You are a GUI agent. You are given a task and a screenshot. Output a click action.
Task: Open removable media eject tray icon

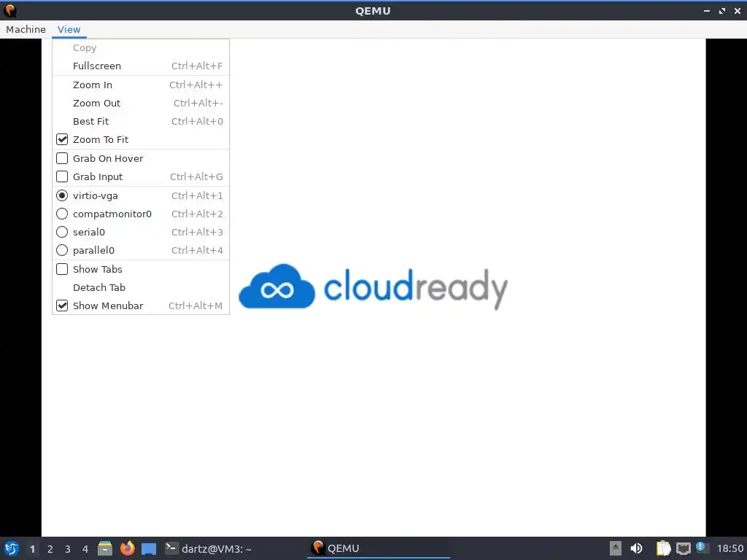[x=616, y=548]
